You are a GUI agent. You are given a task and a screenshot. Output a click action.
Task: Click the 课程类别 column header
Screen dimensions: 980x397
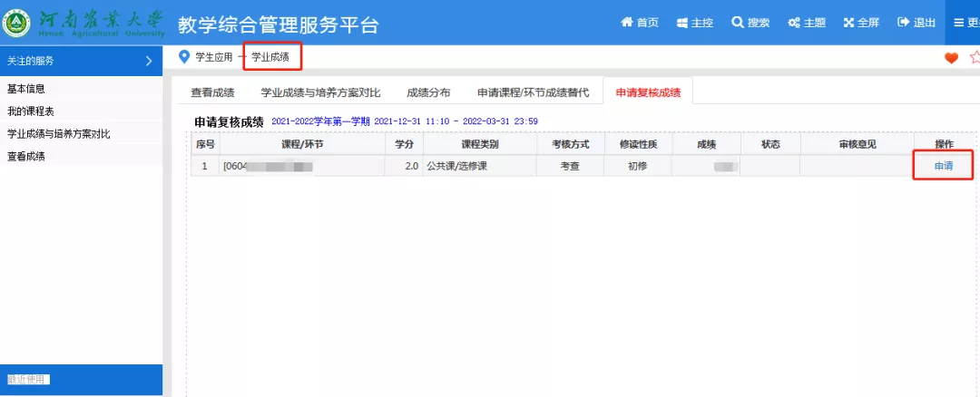(479, 144)
